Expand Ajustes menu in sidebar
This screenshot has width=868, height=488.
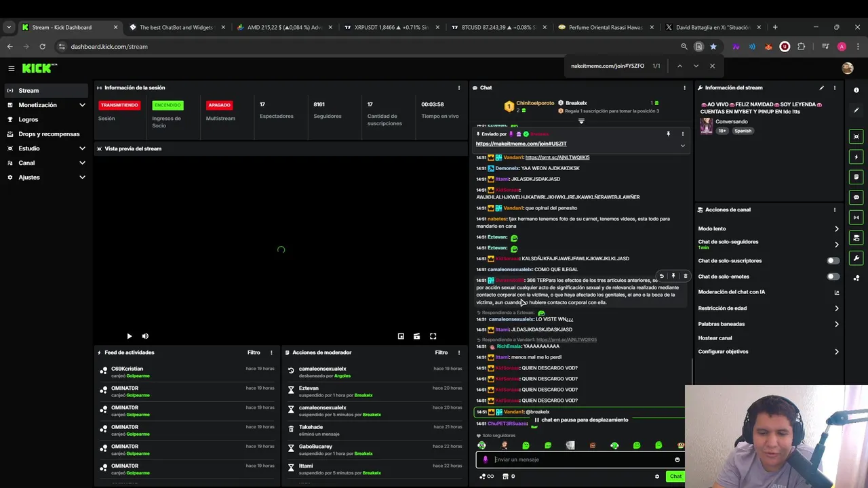point(45,178)
